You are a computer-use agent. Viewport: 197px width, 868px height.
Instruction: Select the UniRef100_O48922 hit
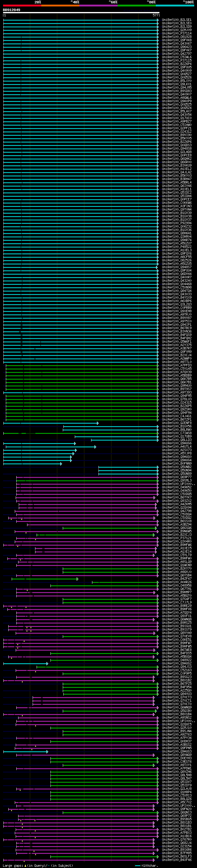click(176, 660)
